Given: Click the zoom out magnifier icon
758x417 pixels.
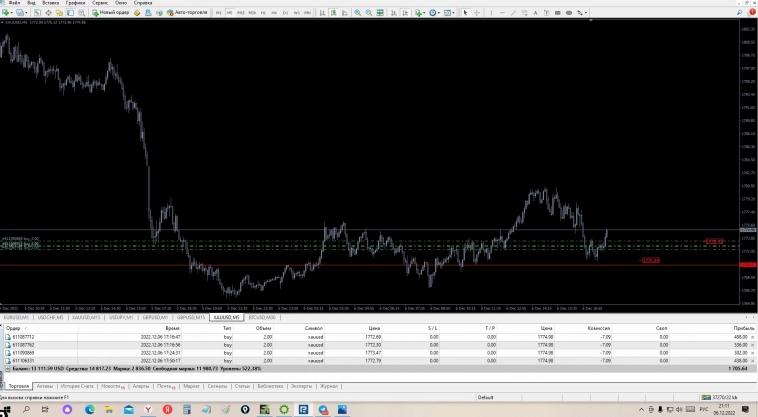Looking at the screenshot, I should pos(368,12).
